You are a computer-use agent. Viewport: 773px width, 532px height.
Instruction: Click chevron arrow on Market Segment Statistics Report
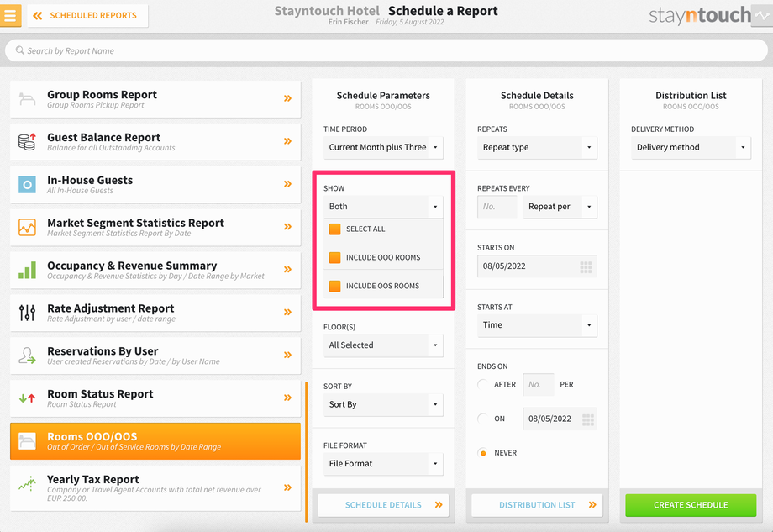coord(288,227)
